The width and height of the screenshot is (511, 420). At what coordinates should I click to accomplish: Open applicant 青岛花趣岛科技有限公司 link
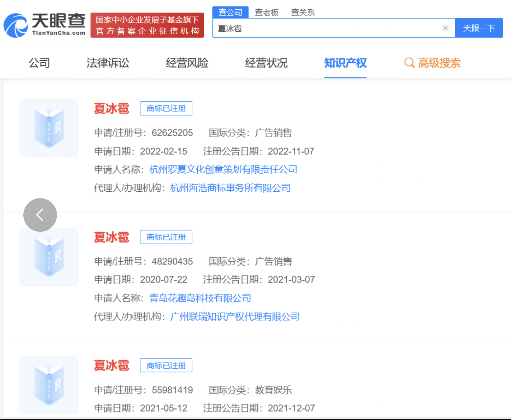(200, 298)
